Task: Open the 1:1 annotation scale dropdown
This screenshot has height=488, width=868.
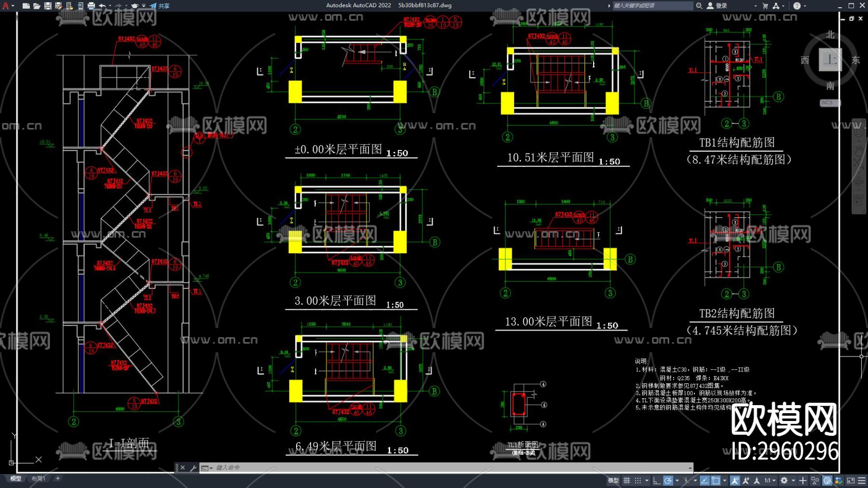Action: pyautogui.click(x=773, y=480)
